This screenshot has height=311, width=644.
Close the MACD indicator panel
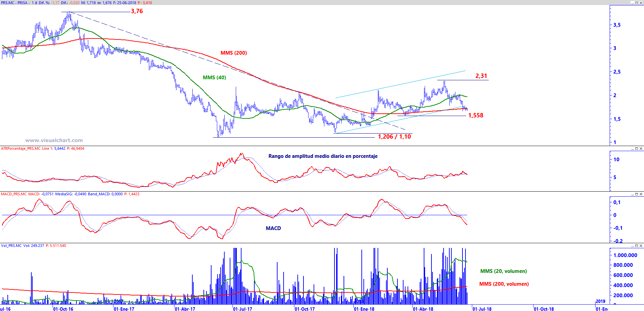pyautogui.click(x=641, y=194)
